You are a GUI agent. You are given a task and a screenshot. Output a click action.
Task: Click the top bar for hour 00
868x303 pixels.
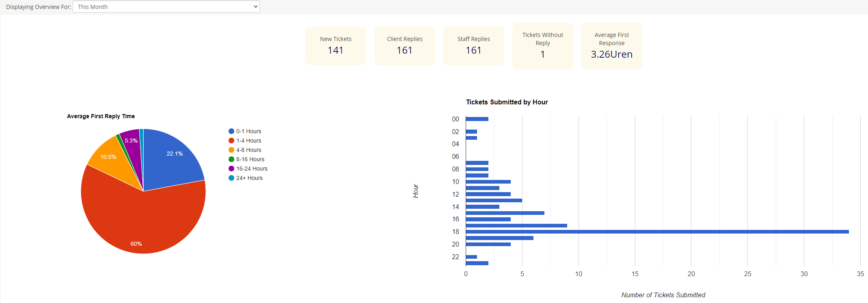pos(477,119)
